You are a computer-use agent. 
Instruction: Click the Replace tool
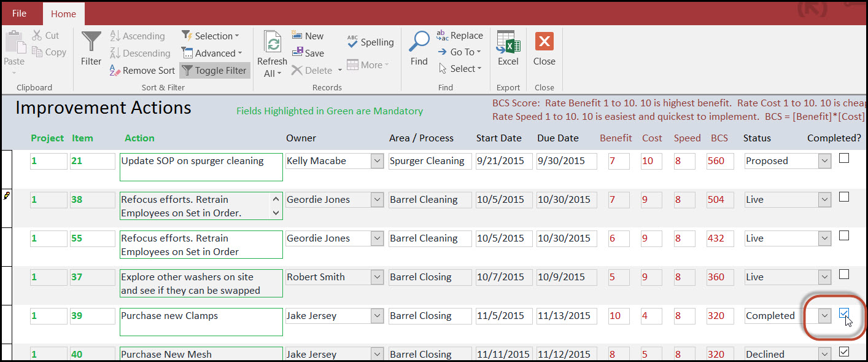460,36
